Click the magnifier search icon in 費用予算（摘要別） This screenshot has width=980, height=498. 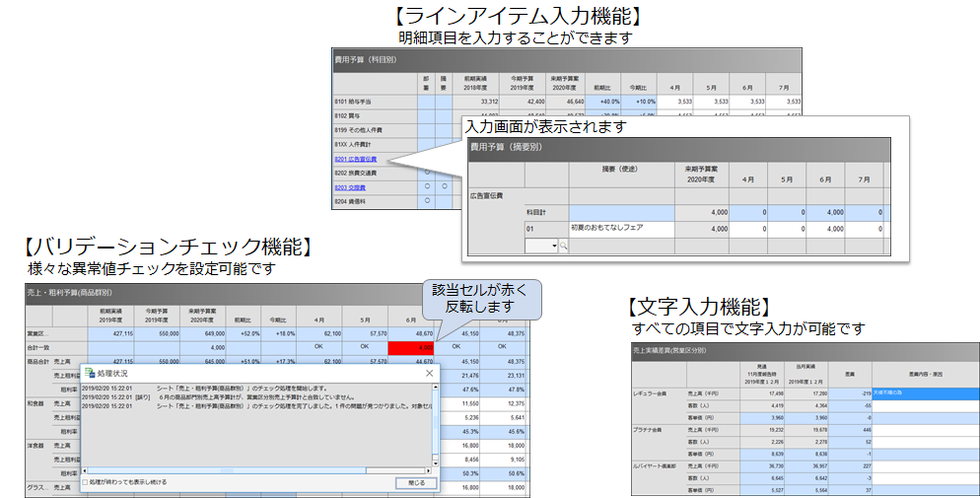tap(563, 247)
